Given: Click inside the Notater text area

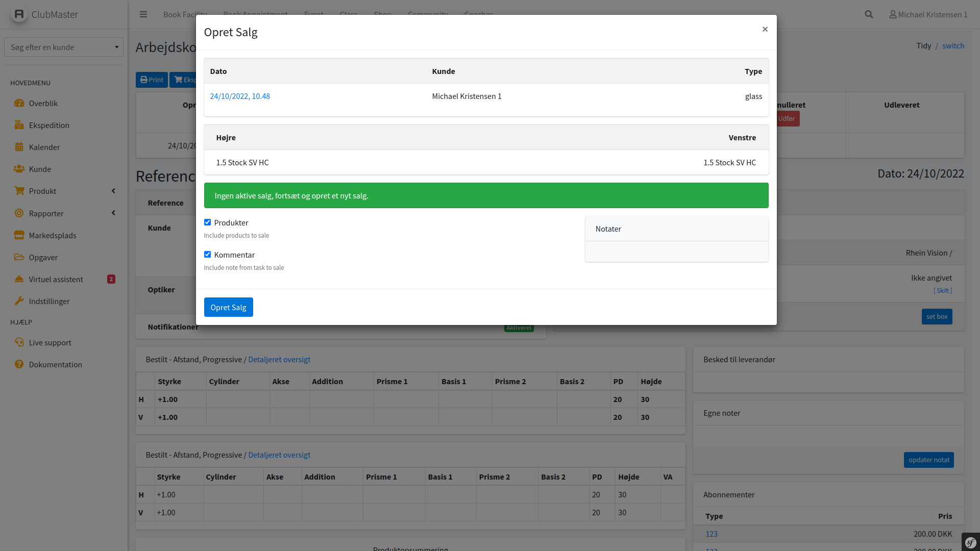Looking at the screenshot, I should click(676, 252).
